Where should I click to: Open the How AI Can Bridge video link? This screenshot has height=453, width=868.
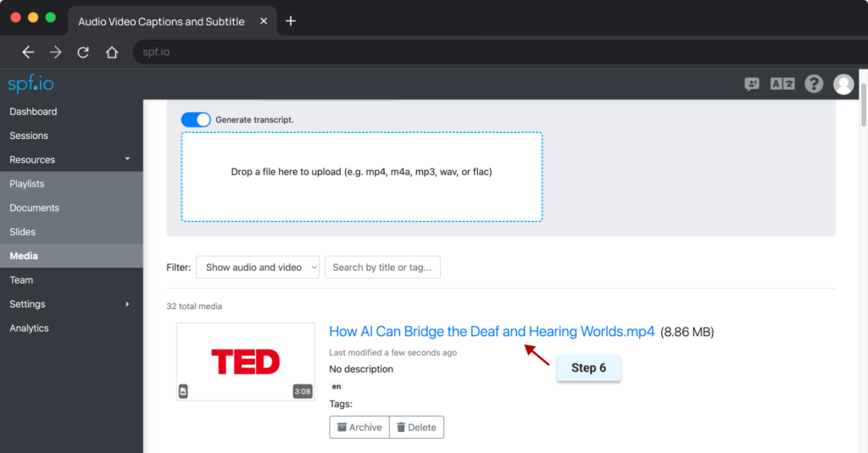pyautogui.click(x=492, y=332)
